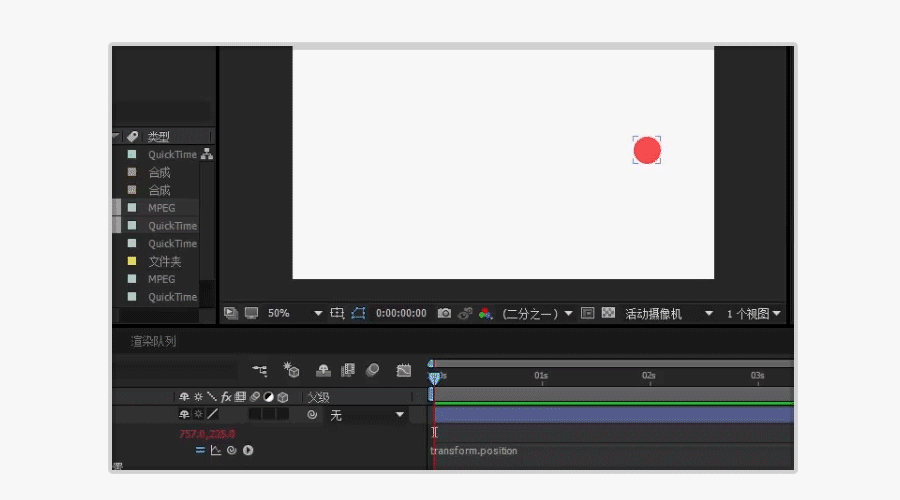Click the project flowchart icon beside QuickTime
Image resolution: width=900 pixels, height=500 pixels.
207,155
